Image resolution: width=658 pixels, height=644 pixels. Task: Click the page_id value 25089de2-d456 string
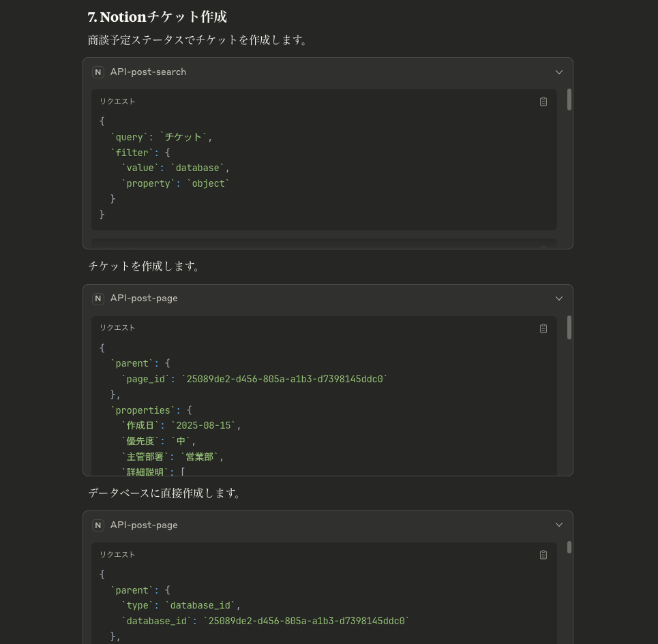tap(284, 379)
